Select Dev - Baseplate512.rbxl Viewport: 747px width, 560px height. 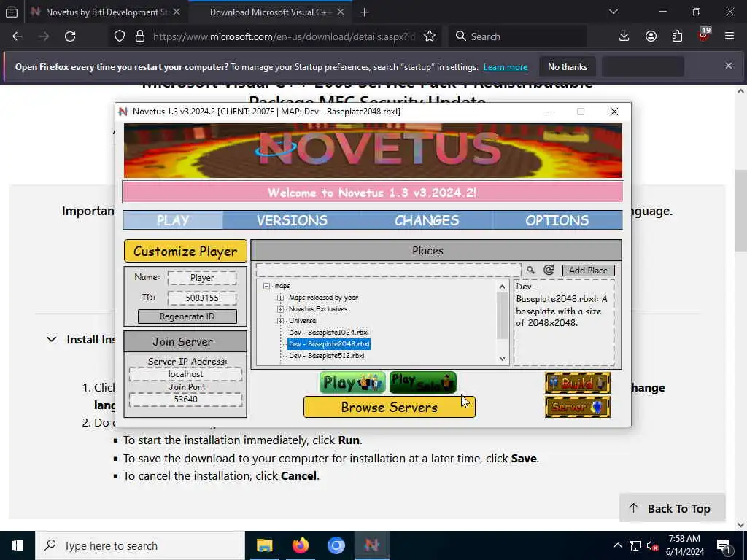pos(326,356)
